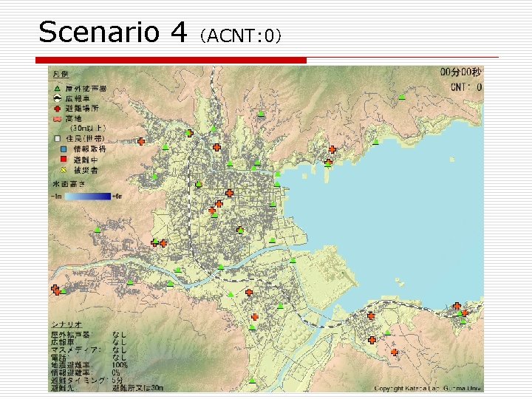Click the red square 避難中 legend icon
The image size is (532, 399).
click(x=64, y=159)
